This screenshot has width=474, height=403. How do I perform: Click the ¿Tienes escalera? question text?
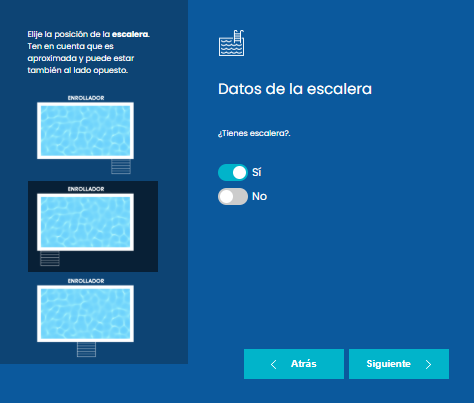click(x=254, y=133)
